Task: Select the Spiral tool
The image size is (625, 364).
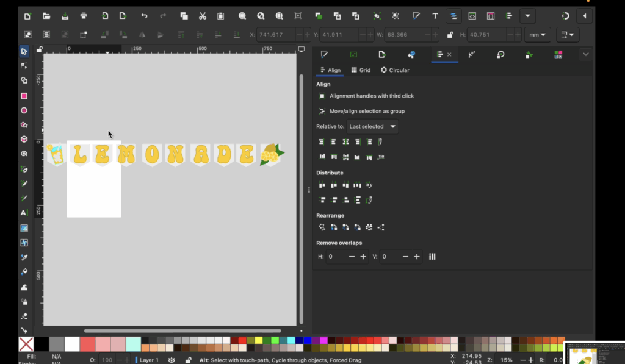Action: [24, 154]
